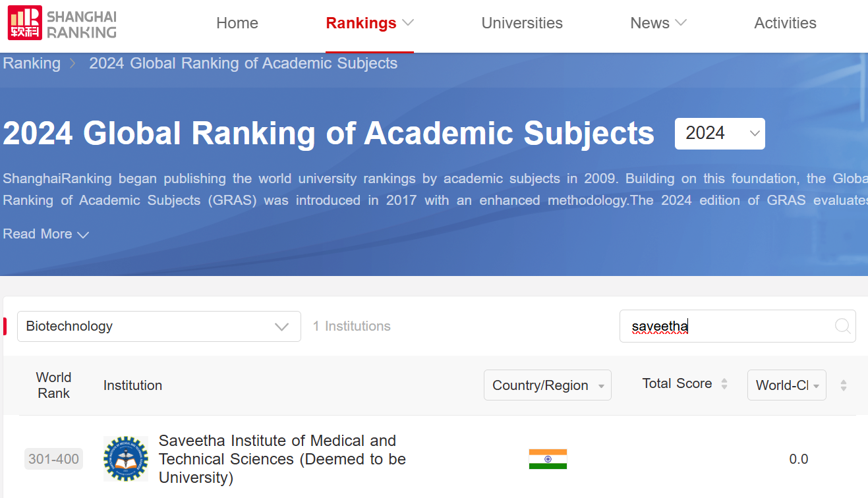Go to the Universities page

(x=522, y=23)
